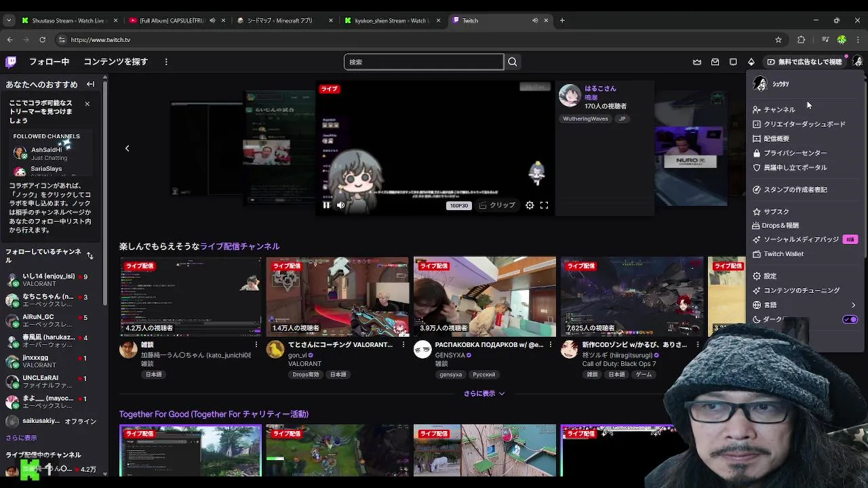Select チャンネル in user menu

coord(806,109)
